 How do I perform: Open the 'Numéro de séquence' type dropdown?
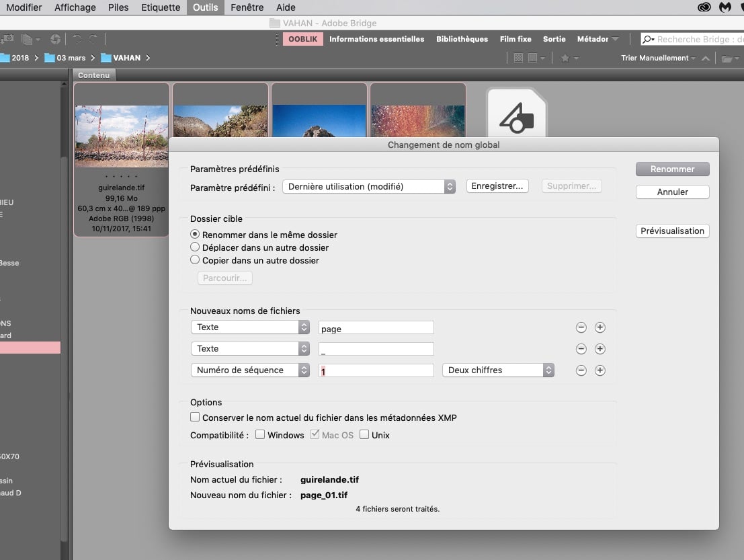pyautogui.click(x=249, y=370)
